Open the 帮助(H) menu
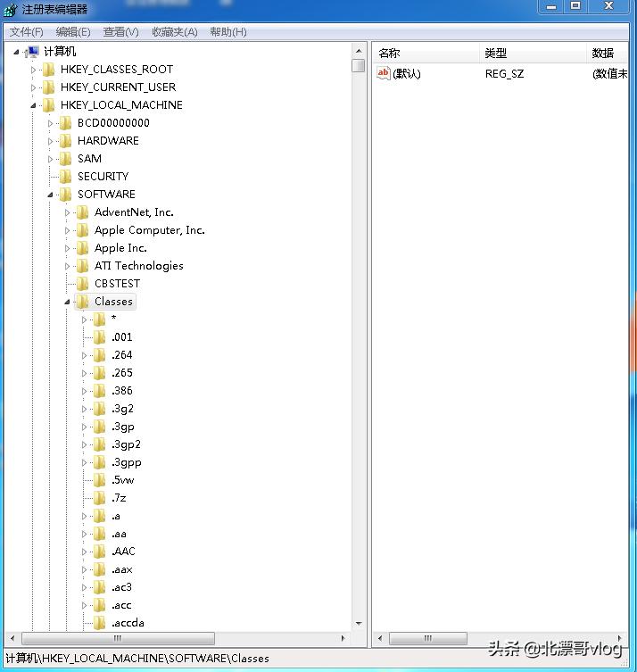The width and height of the screenshot is (637, 672). 228,32
